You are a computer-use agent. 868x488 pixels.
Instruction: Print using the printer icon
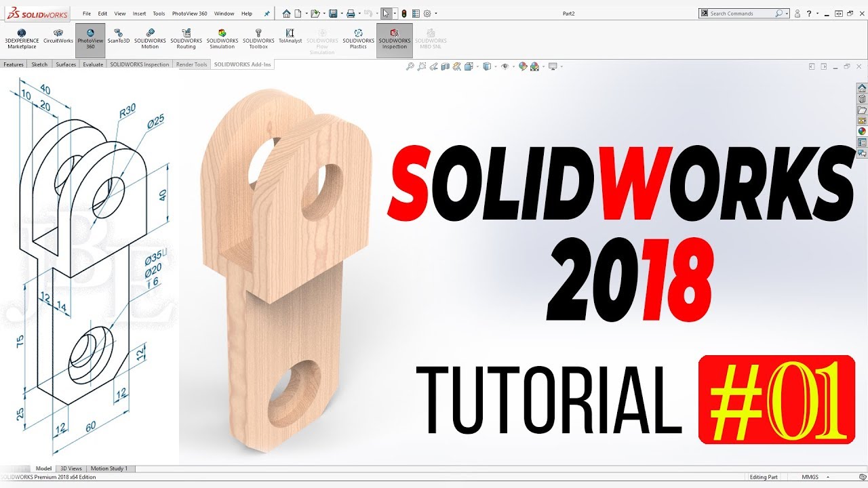351,14
